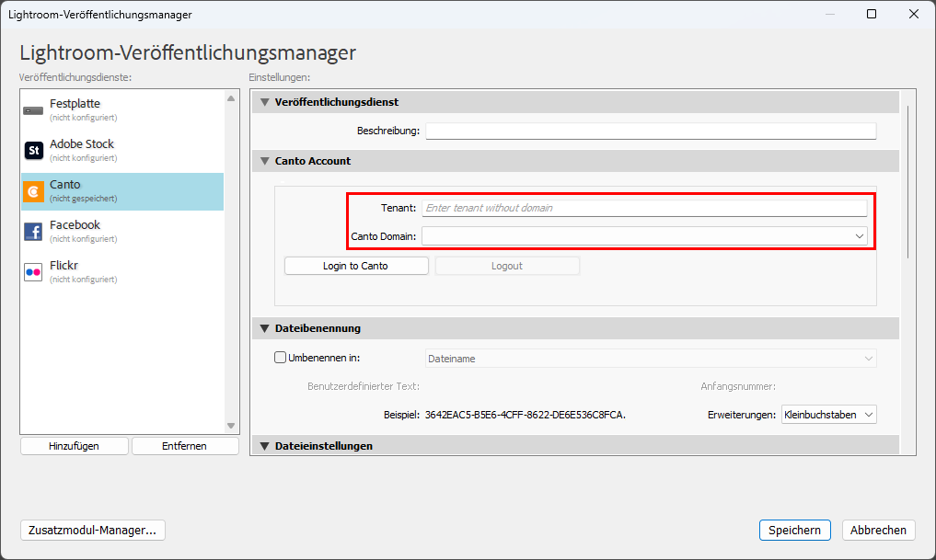936x560 pixels.
Task: Select Adobe Stock publishing service
Action: (122, 150)
